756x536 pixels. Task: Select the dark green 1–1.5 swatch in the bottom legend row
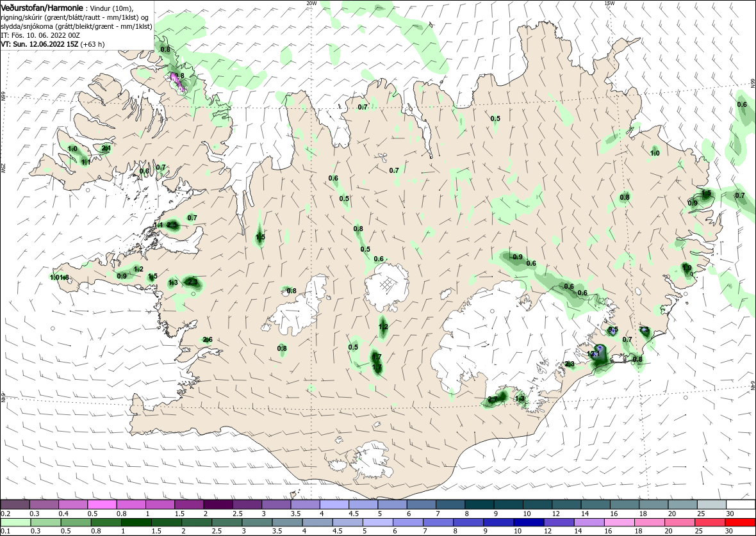pyautogui.click(x=136, y=523)
